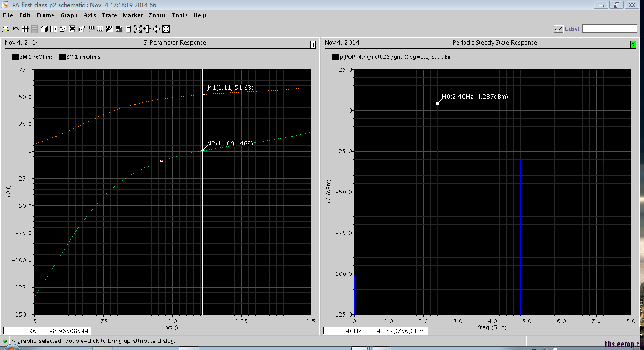Toggle the Label checkbox

[558, 29]
